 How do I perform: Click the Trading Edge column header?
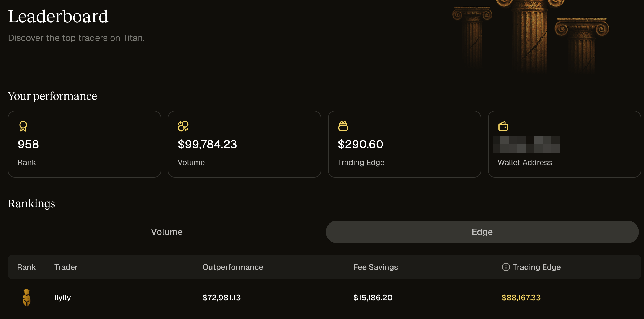tap(537, 267)
